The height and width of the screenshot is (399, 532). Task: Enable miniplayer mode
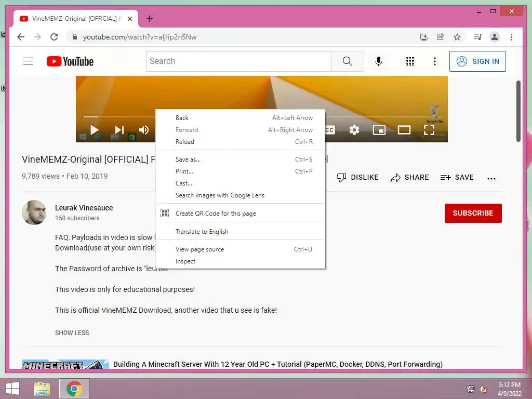[x=379, y=129]
